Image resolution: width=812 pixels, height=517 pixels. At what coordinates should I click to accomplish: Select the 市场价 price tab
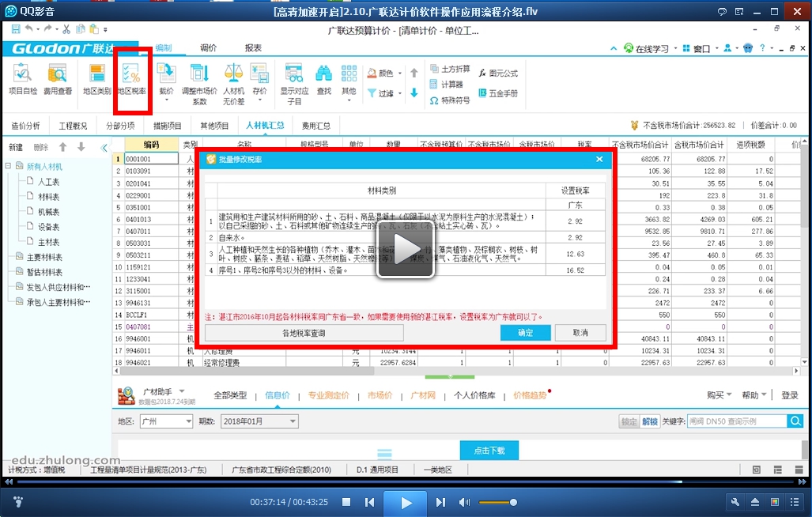click(x=380, y=395)
